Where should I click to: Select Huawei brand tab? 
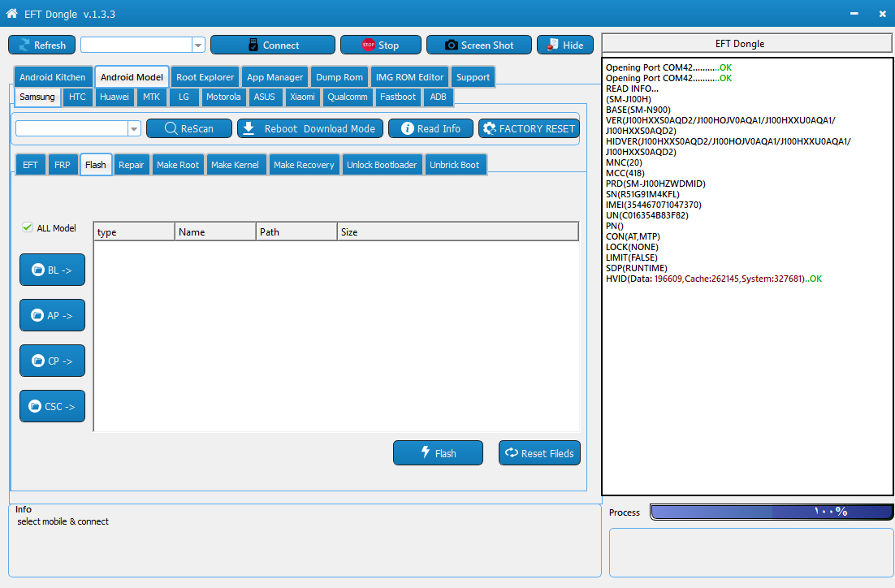[x=115, y=97]
